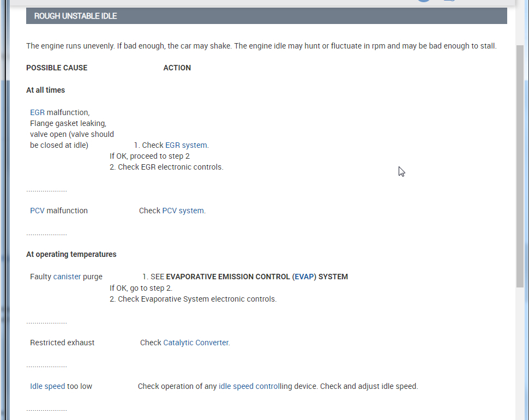Open the EGR link in EGR malfunction

click(37, 112)
